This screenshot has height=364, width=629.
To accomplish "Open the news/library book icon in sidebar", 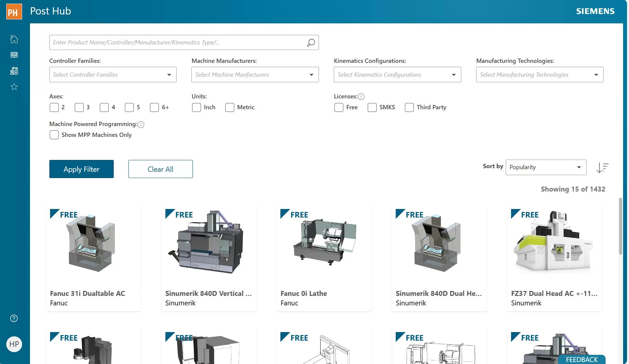I will click(14, 55).
